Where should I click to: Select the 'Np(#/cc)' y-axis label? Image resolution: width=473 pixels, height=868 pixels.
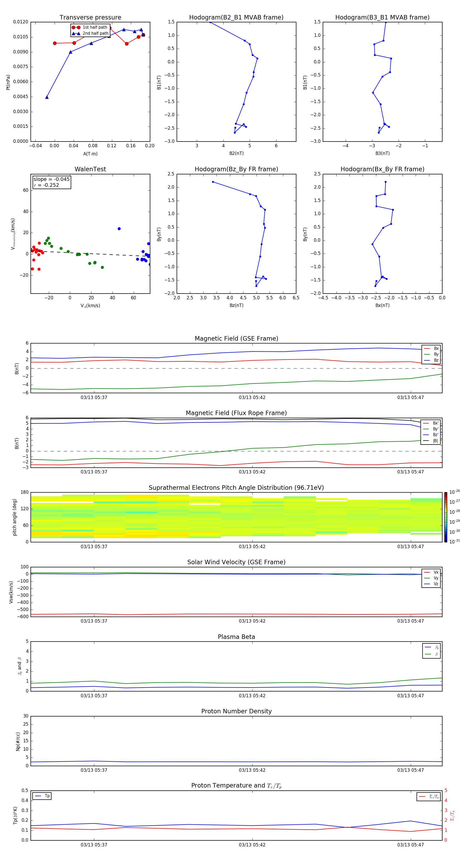(x=18, y=741)
